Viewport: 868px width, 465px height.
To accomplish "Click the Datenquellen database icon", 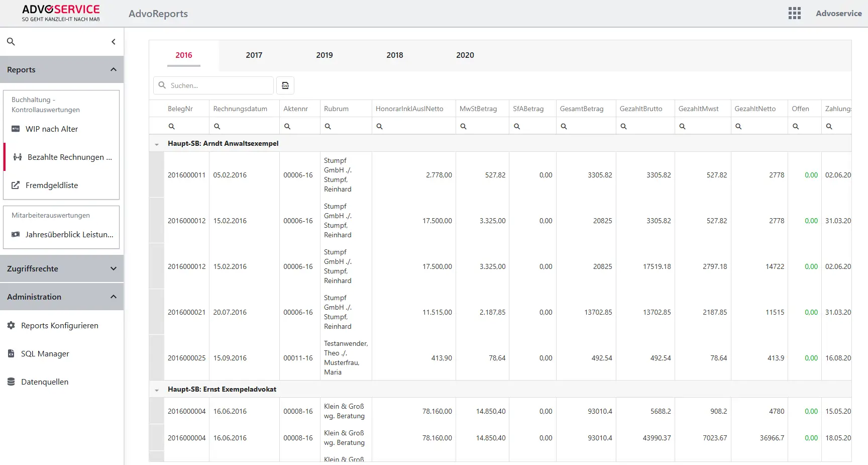I will click(x=11, y=382).
